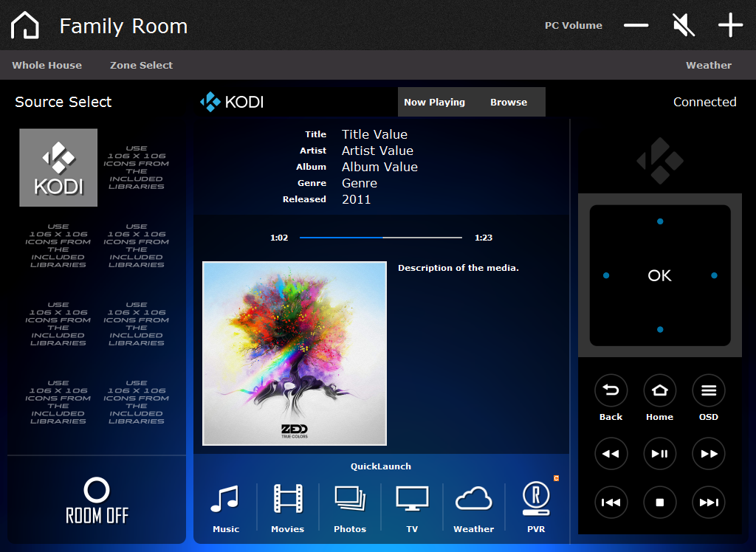This screenshot has height=552, width=756.
Task: Click the Back remote button
Action: [x=611, y=390]
